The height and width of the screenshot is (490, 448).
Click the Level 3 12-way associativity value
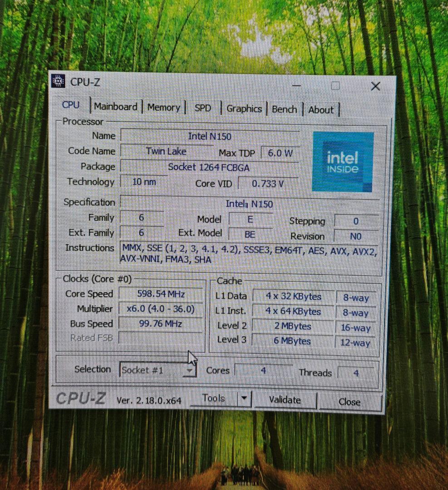[355, 343]
